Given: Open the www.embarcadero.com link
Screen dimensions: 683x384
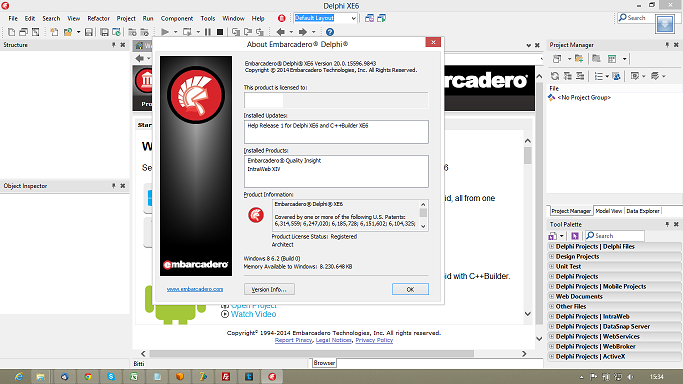Looking at the screenshot, I should pos(195,289).
